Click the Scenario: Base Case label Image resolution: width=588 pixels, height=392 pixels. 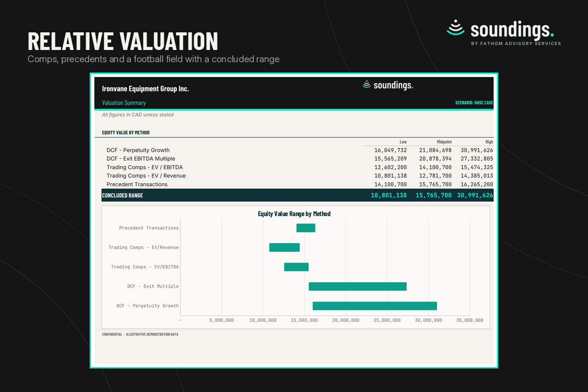coord(474,103)
